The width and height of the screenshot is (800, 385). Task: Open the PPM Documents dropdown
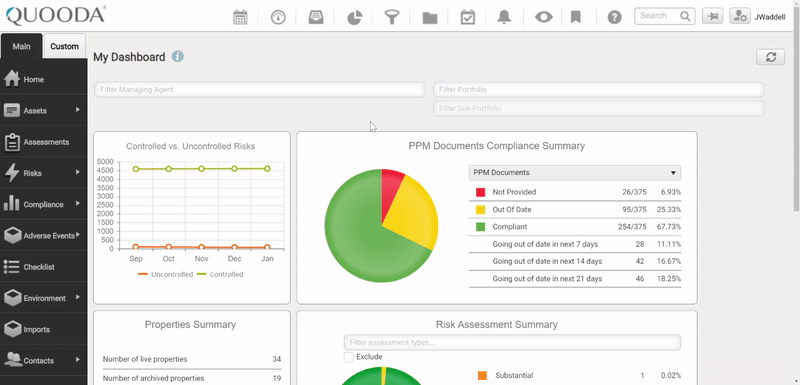[x=574, y=173]
